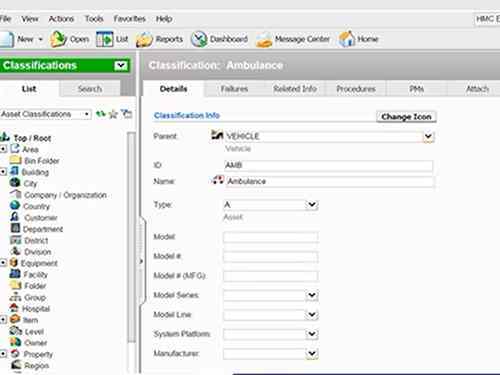
Task: Expand the Equipment tree node
Action: [x=3, y=263]
